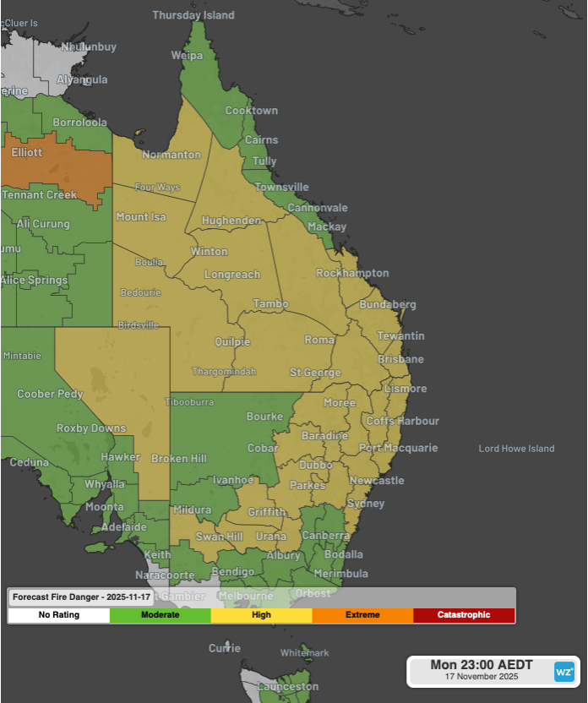Click the Sydney city label
Viewport: 588px width, 703px height.
point(366,504)
